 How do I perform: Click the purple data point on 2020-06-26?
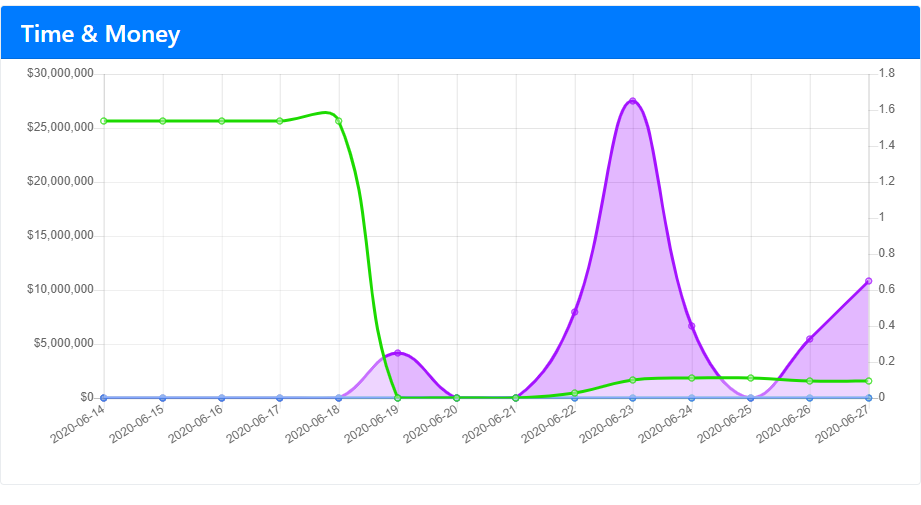pos(809,339)
